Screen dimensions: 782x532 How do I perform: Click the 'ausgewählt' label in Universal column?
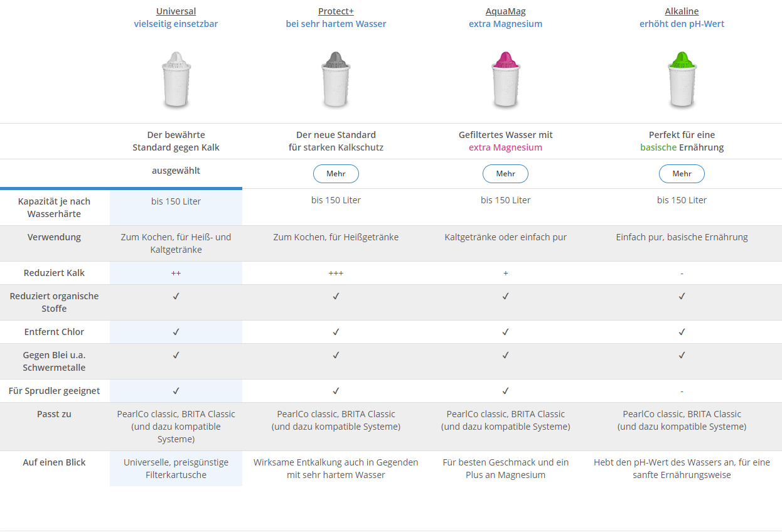pyautogui.click(x=176, y=171)
